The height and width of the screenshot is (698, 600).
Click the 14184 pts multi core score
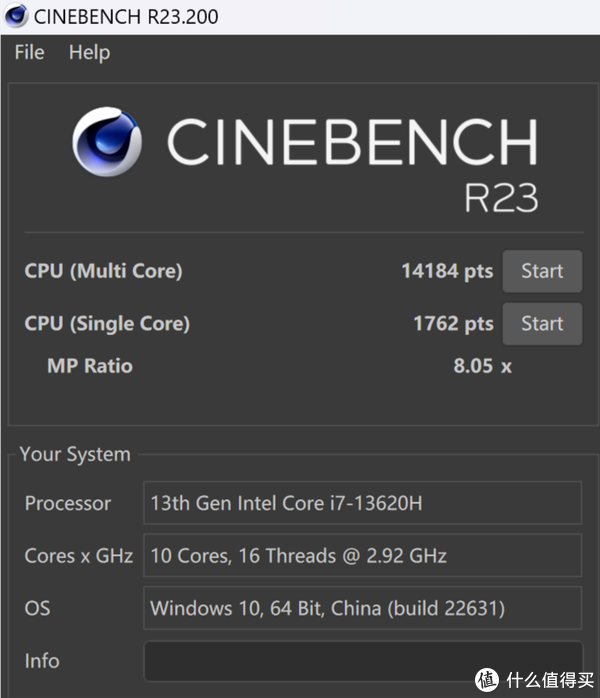pyautogui.click(x=446, y=271)
